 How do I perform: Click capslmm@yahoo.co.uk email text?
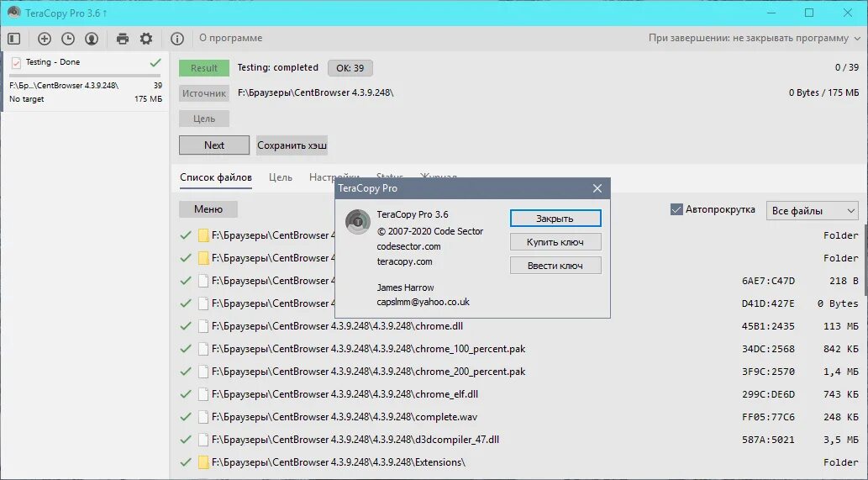[x=423, y=302]
